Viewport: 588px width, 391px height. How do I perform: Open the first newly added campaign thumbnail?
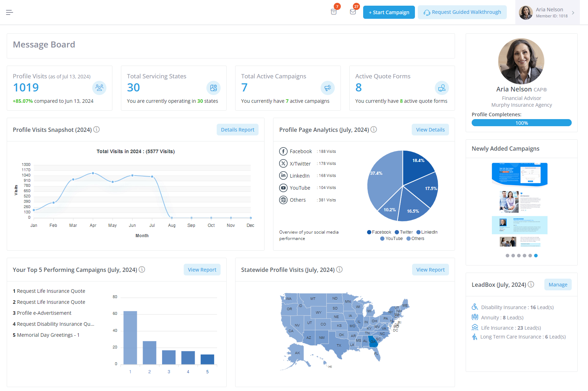520,174
